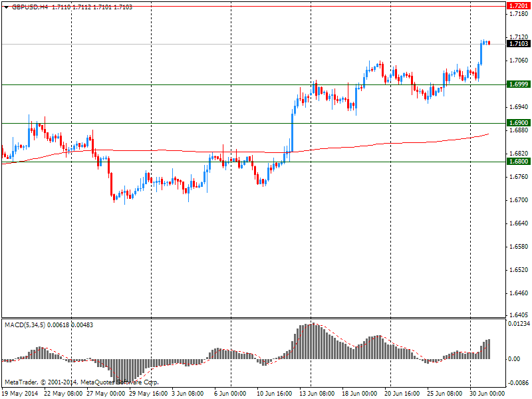
Task: Click the MACD scale value 0.01234
Action: tap(519, 324)
